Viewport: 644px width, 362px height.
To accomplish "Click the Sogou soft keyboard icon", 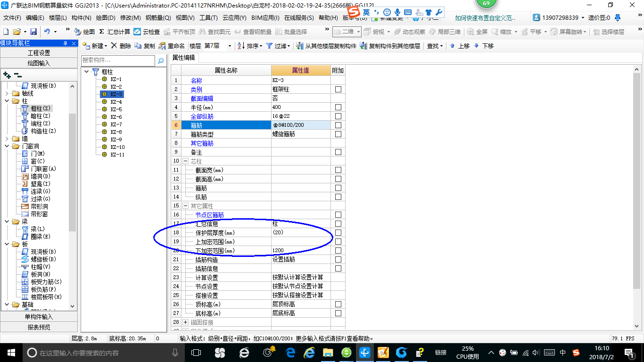I will coord(408,12).
